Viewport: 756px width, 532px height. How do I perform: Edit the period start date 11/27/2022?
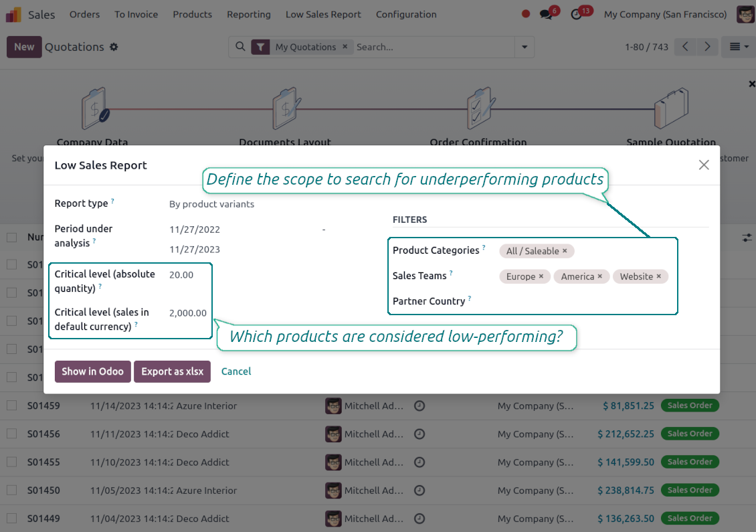[x=195, y=230]
